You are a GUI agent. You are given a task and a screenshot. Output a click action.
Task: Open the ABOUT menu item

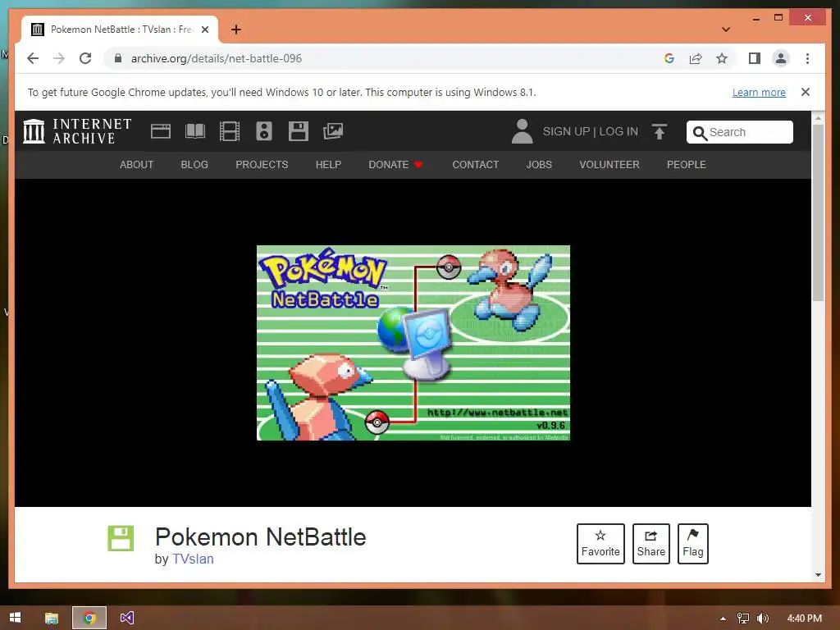[137, 164]
